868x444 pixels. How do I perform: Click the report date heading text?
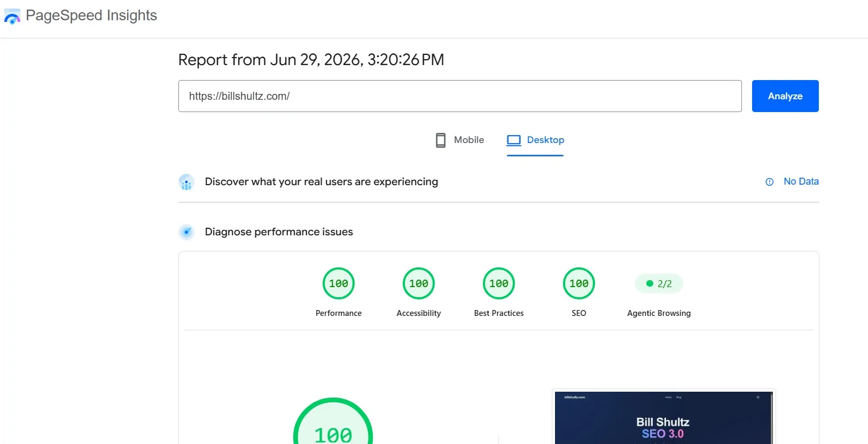click(311, 60)
